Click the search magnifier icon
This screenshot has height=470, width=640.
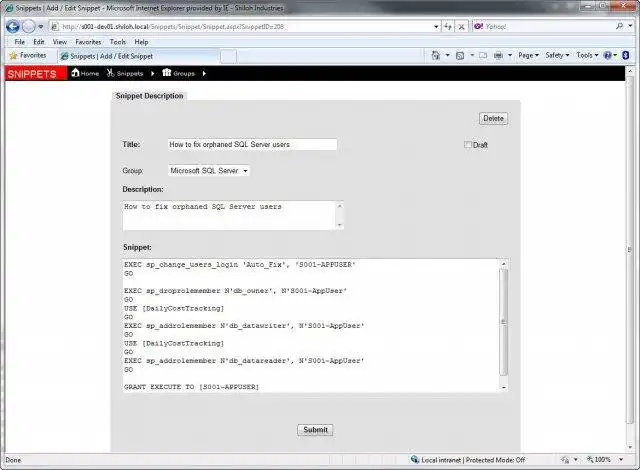click(x=620, y=26)
